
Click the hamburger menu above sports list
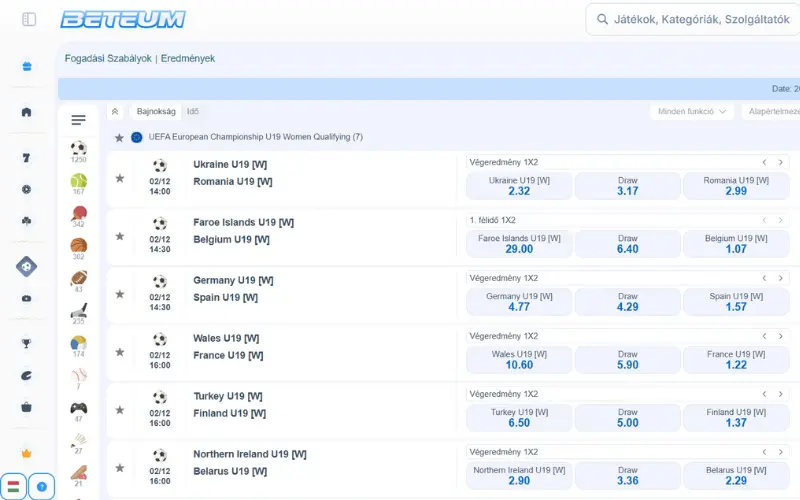pos(78,120)
